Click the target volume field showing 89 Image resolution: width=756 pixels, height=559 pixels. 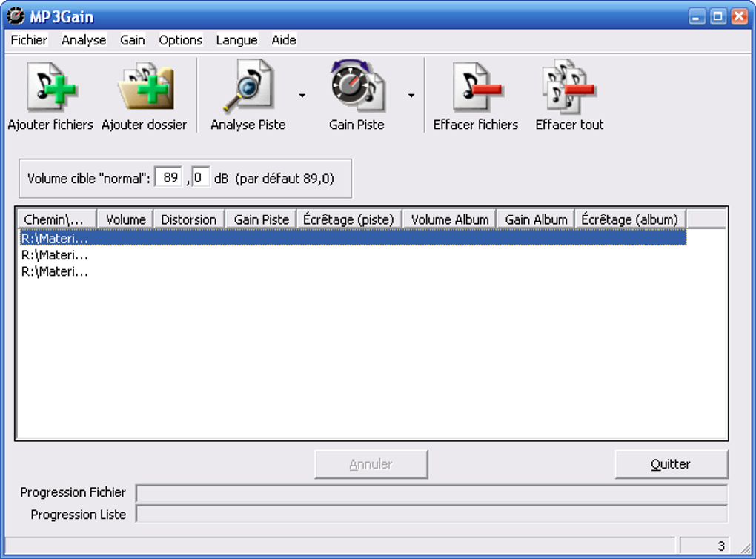[168, 177]
